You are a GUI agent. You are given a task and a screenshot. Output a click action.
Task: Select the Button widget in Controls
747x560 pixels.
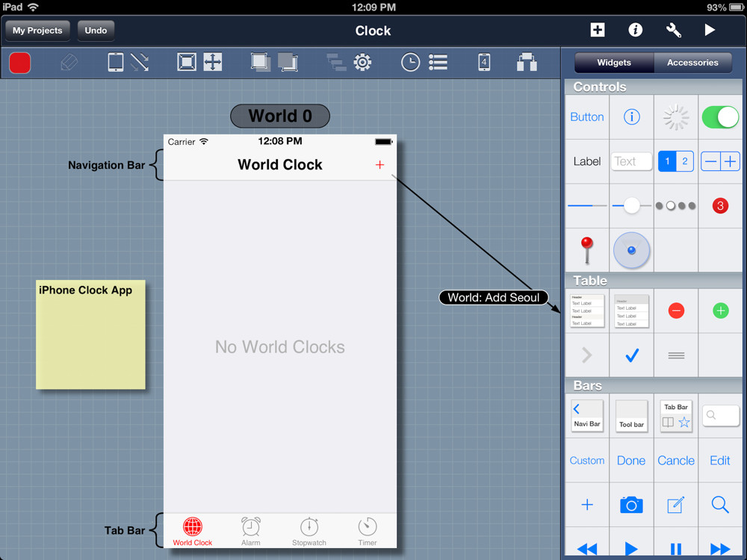[587, 117]
